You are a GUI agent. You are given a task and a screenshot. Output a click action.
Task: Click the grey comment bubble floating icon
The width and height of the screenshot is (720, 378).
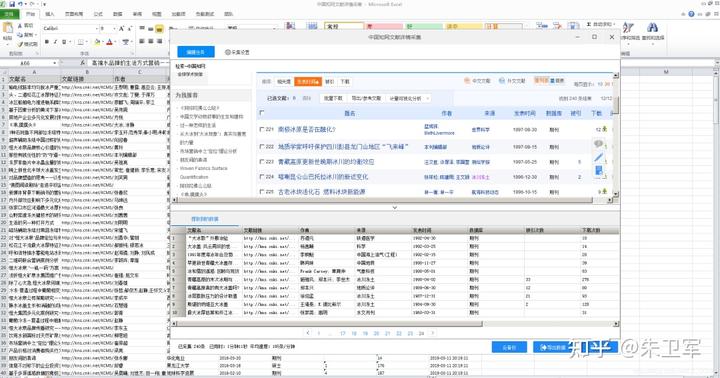click(598, 144)
